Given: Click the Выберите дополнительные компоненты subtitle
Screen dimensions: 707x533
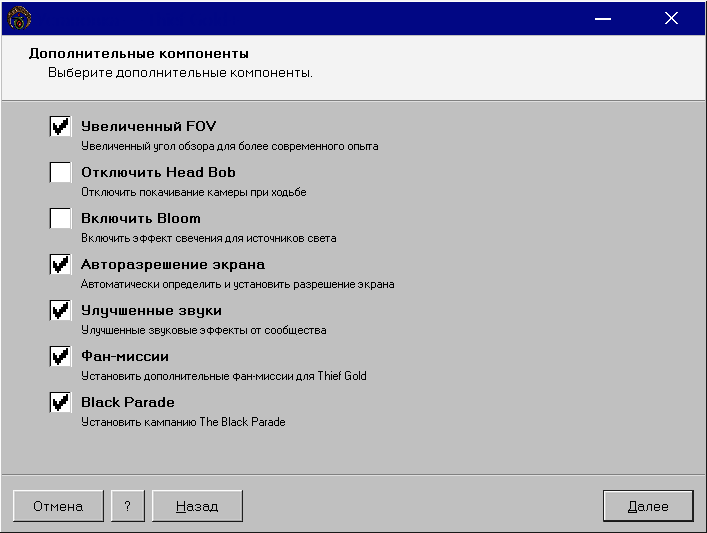Looking at the screenshot, I should pos(180,73).
